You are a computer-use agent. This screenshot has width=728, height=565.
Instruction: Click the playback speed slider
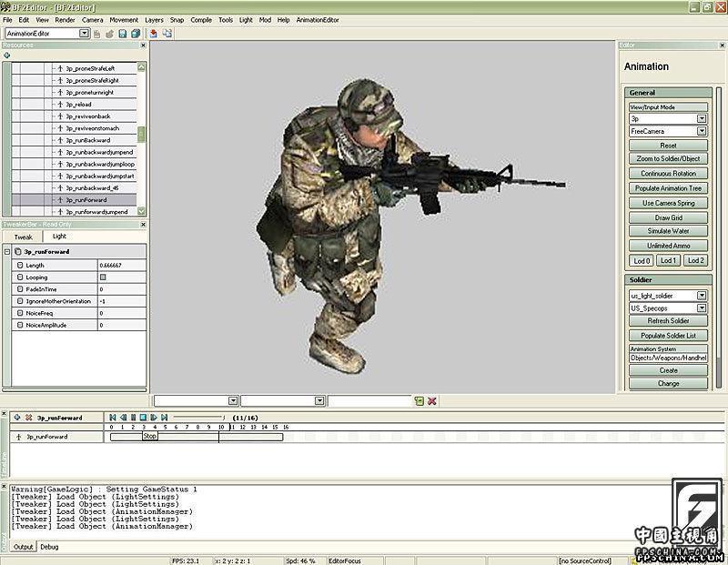click(198, 418)
